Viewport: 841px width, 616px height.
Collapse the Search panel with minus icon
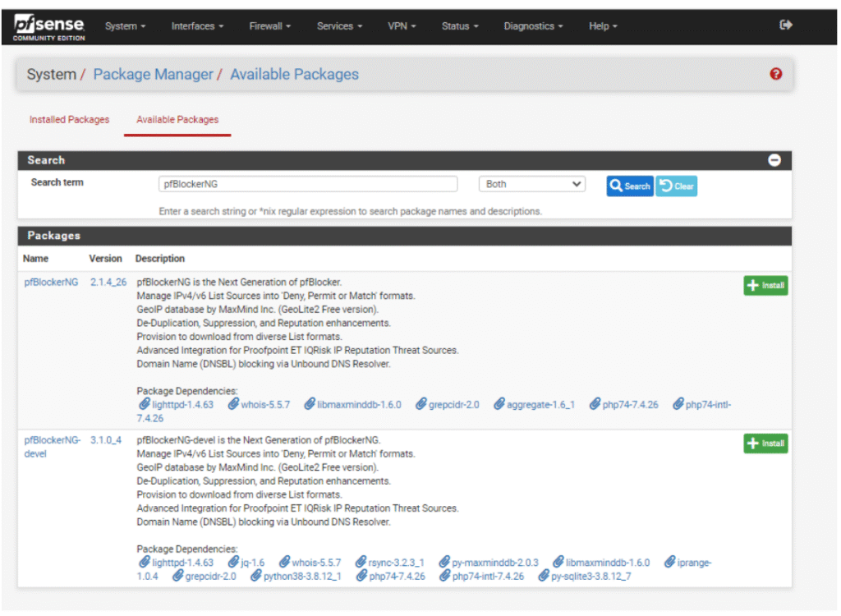(x=774, y=160)
